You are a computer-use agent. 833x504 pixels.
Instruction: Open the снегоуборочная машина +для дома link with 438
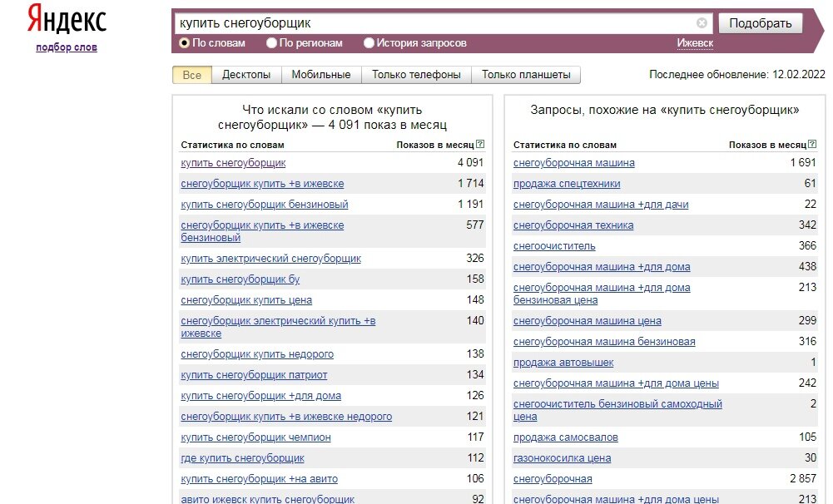click(602, 267)
